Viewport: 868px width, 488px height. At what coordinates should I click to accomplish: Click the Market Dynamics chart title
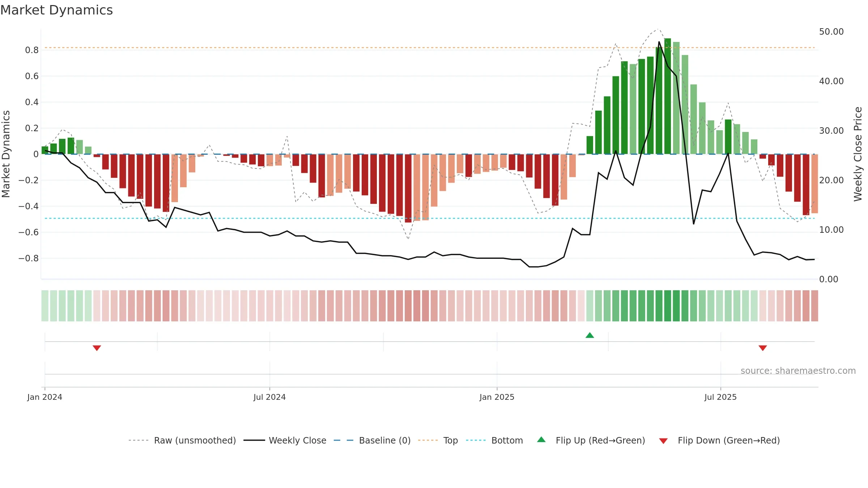(56, 10)
